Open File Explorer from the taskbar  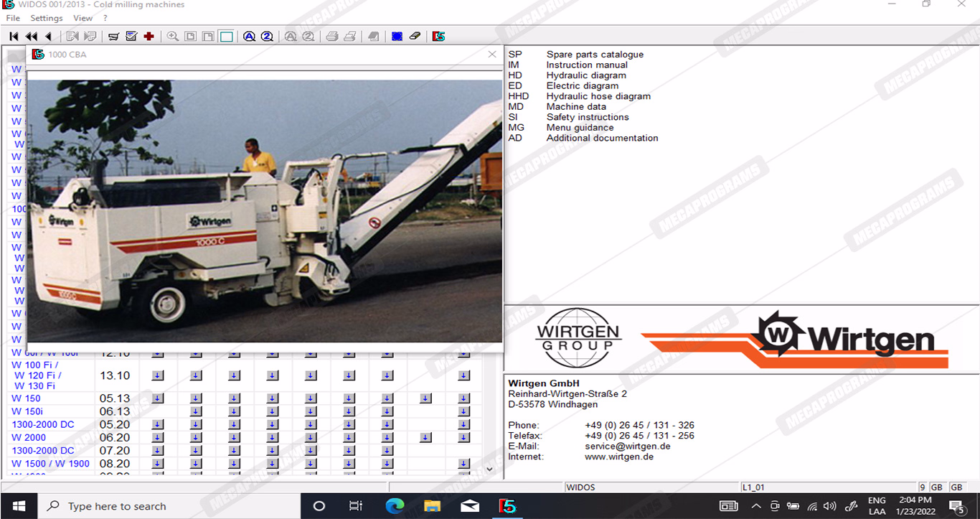coord(432,506)
